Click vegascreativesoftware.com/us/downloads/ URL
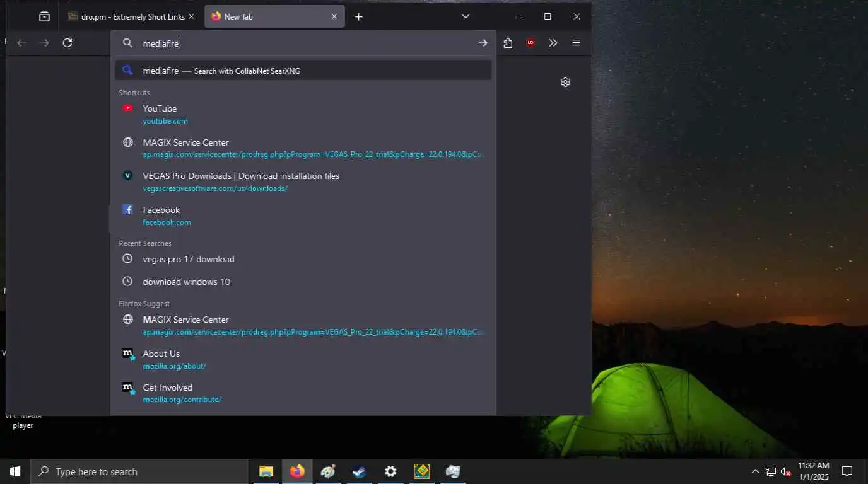The width and height of the screenshot is (868, 484). [x=215, y=188]
